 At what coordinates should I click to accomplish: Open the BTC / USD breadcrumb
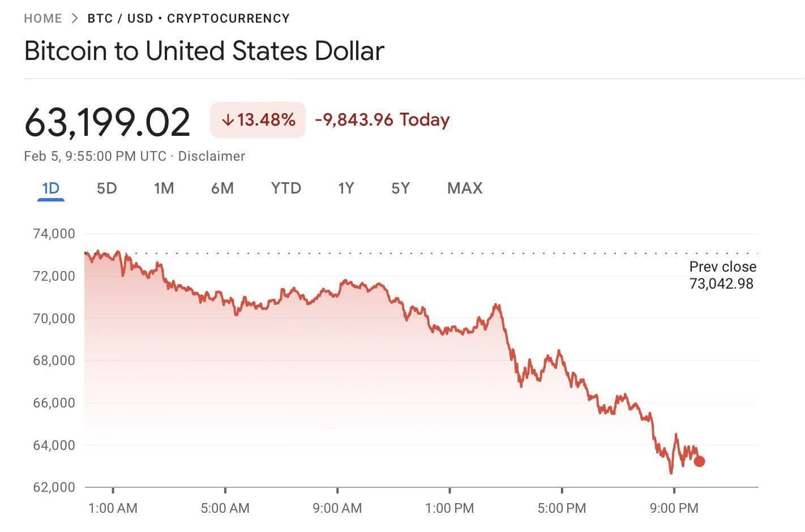coord(120,18)
